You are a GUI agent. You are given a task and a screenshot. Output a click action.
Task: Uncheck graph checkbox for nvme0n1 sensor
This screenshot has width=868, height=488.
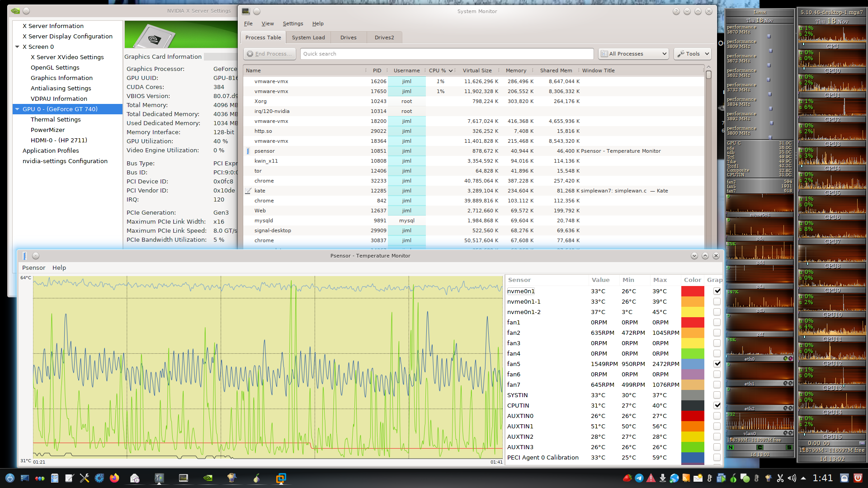tap(717, 291)
